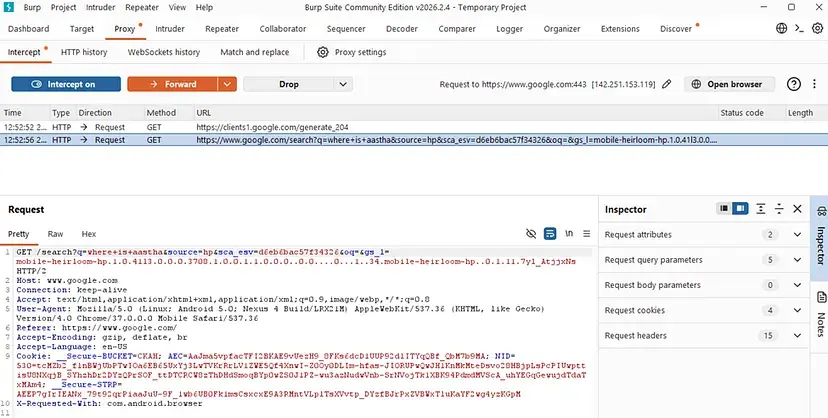Switch Inspector to the left layout icon
Image resolution: width=828 pixels, height=418 pixels.
(x=724, y=208)
